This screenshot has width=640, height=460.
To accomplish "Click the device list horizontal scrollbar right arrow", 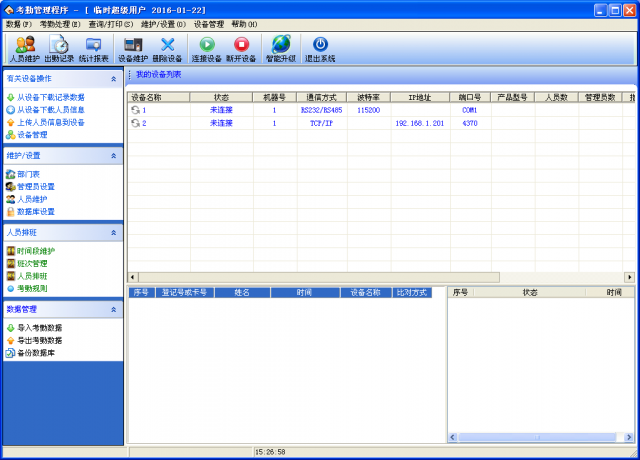I will click(x=629, y=276).
